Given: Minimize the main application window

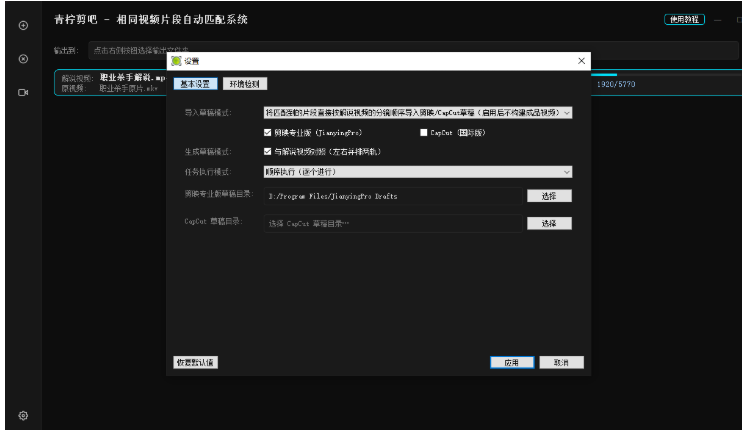Looking at the screenshot, I should [718, 20].
